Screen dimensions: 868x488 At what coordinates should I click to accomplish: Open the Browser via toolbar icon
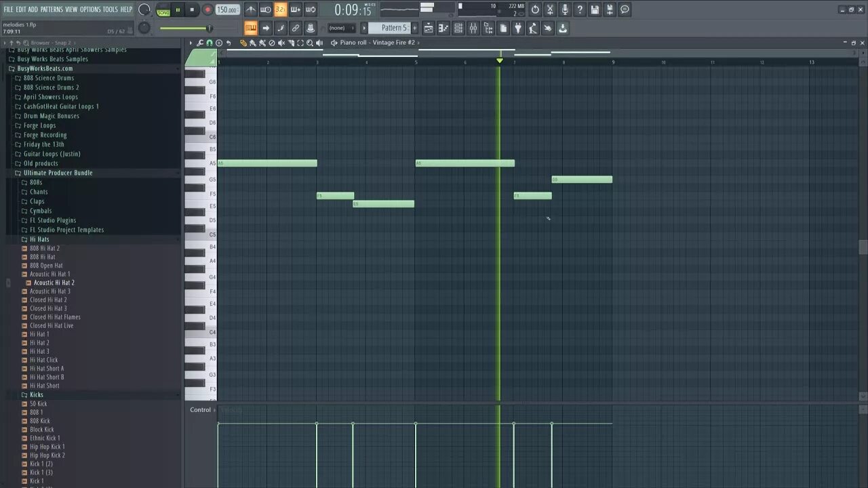488,28
